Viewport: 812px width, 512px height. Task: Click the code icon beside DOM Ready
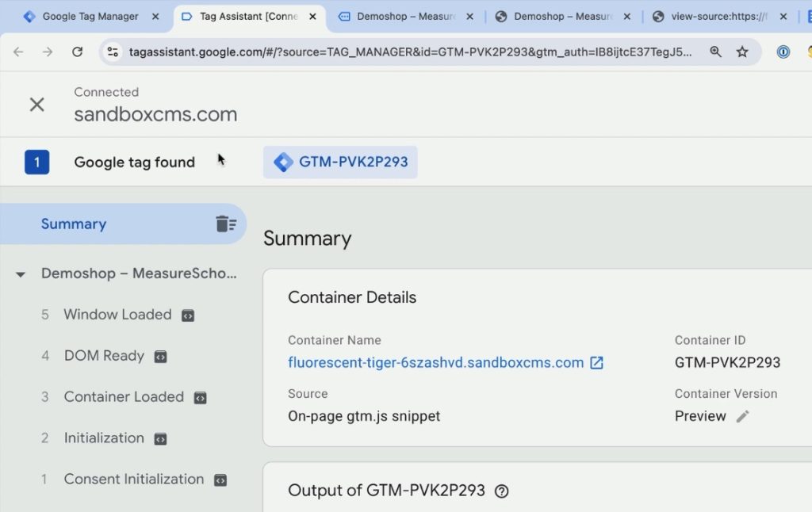[x=160, y=357]
